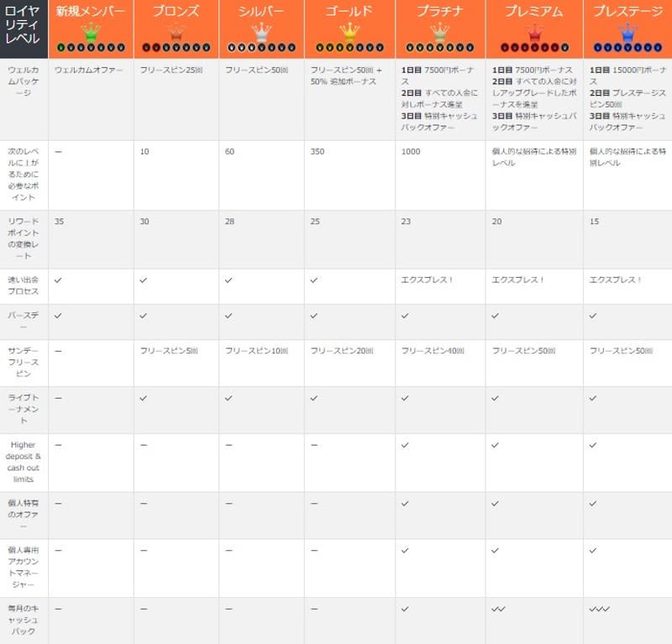Click the ロイヤリティレベル corner header

(x=24, y=29)
